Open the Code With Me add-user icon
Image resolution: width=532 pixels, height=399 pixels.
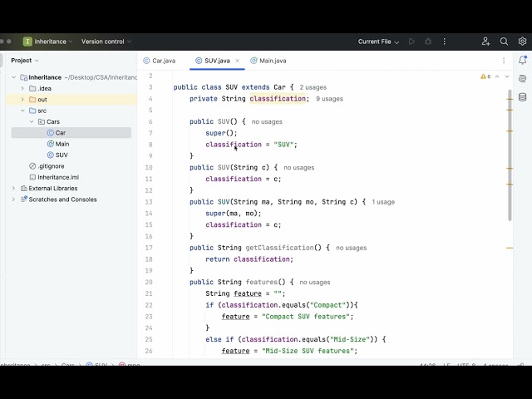coord(485,42)
